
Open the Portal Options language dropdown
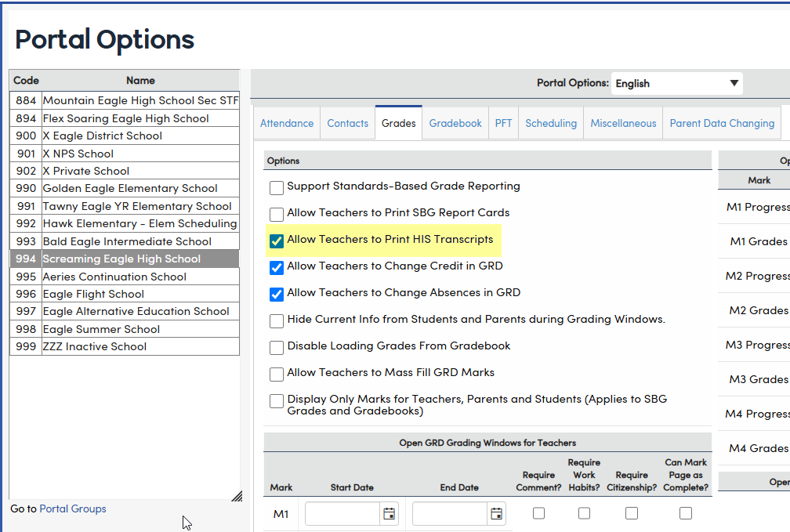pos(676,83)
